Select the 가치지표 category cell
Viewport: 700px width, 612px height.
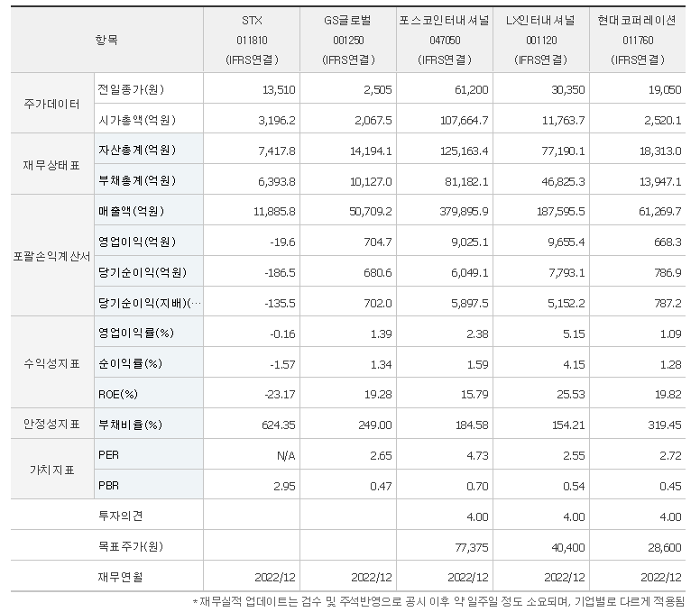point(51,470)
